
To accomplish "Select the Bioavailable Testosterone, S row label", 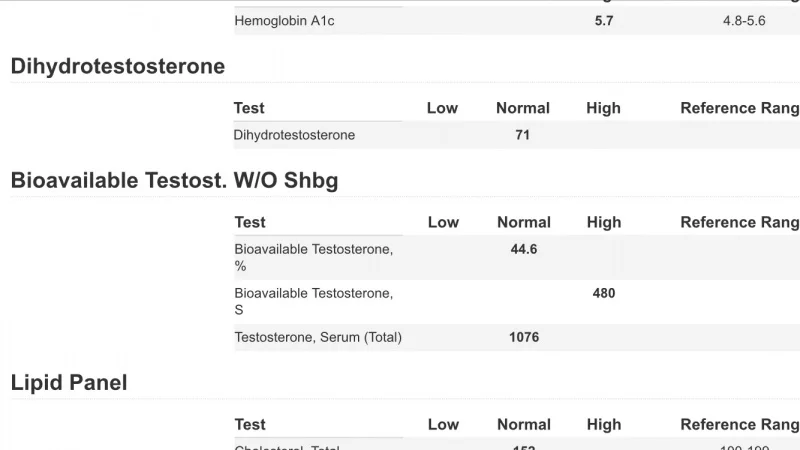I will [x=314, y=302].
